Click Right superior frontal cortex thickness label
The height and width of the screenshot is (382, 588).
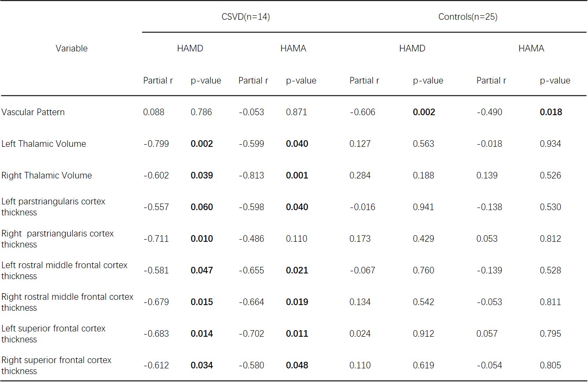(x=56, y=365)
